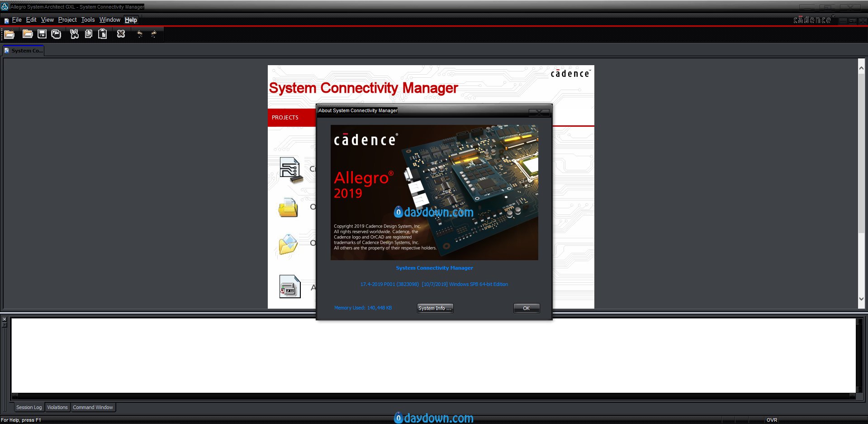Click the open folder with blue pages icon
Viewport: 868px width, 424px height.
pos(288,244)
